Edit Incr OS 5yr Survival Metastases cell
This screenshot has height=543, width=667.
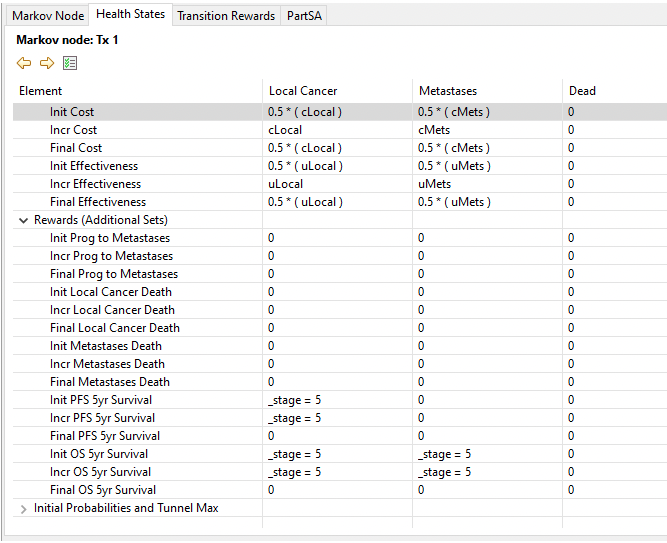[x=487, y=472]
